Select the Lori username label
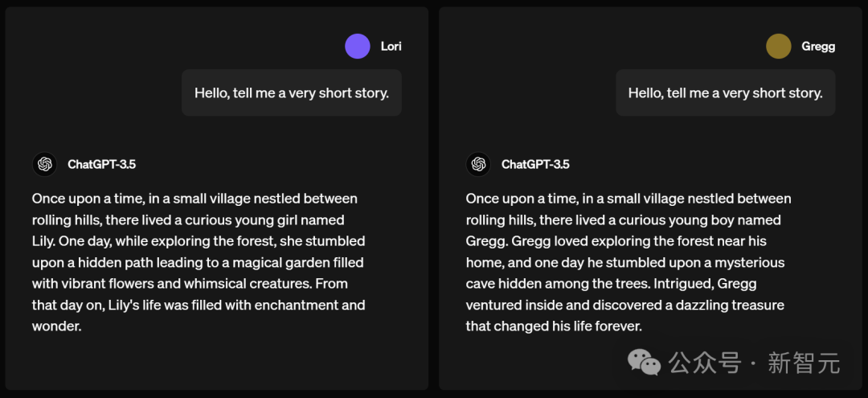 [x=391, y=47]
